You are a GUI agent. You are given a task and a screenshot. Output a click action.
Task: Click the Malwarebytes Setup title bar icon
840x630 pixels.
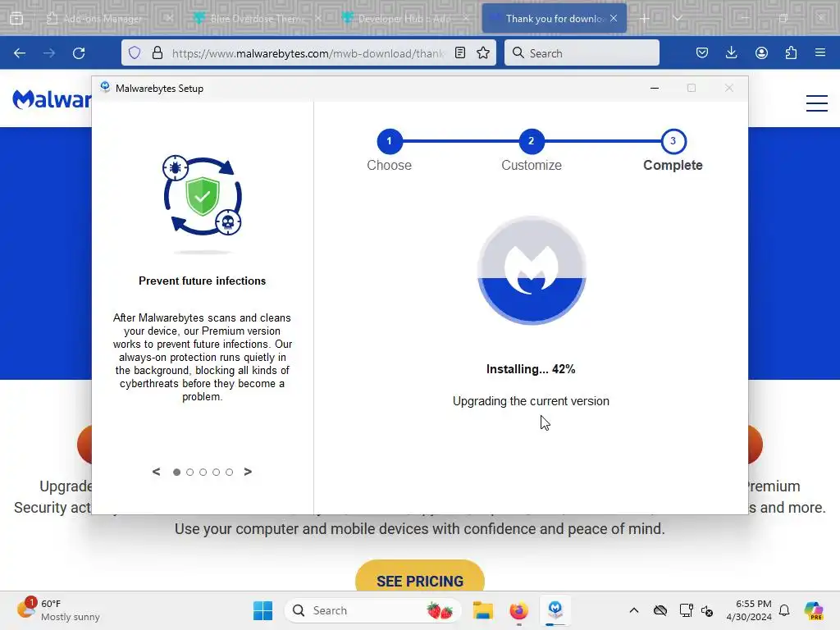click(105, 87)
